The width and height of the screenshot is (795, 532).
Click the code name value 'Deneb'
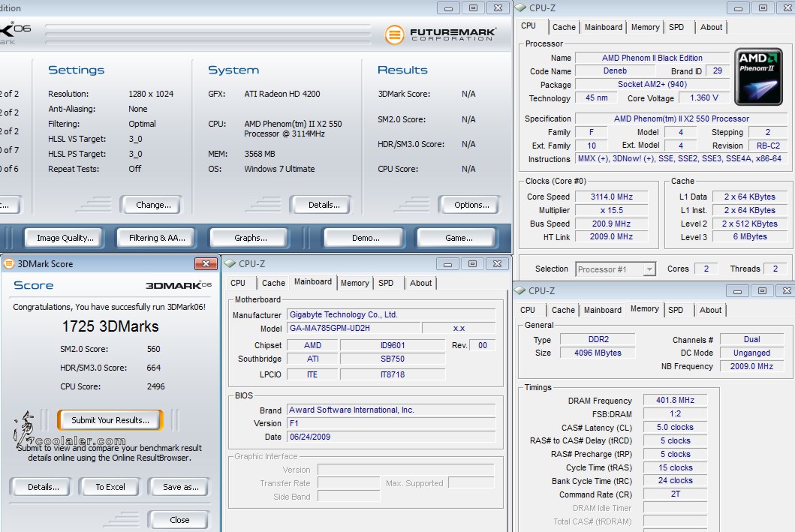click(x=615, y=71)
